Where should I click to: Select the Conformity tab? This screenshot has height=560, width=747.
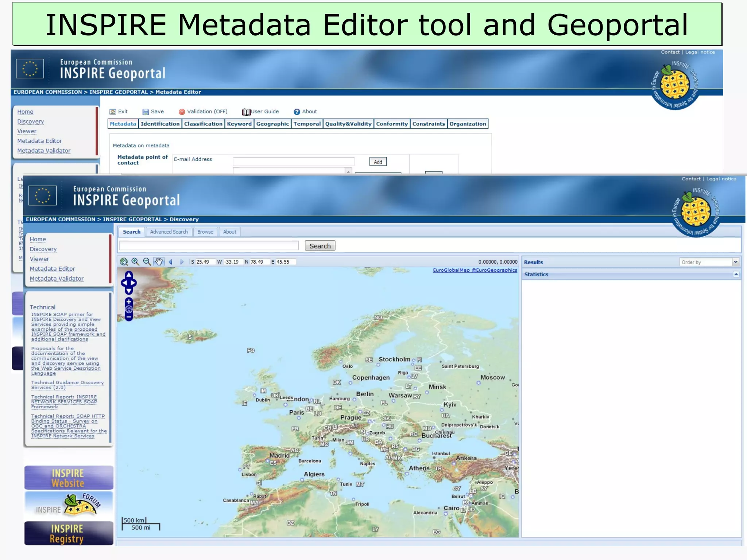[x=392, y=124]
